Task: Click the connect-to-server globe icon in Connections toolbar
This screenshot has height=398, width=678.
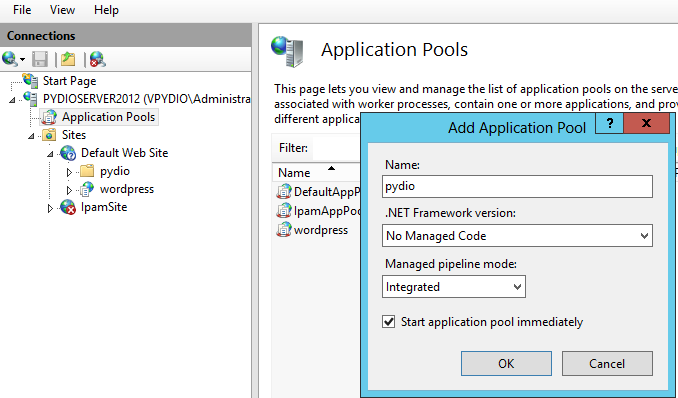Action: (x=10, y=59)
